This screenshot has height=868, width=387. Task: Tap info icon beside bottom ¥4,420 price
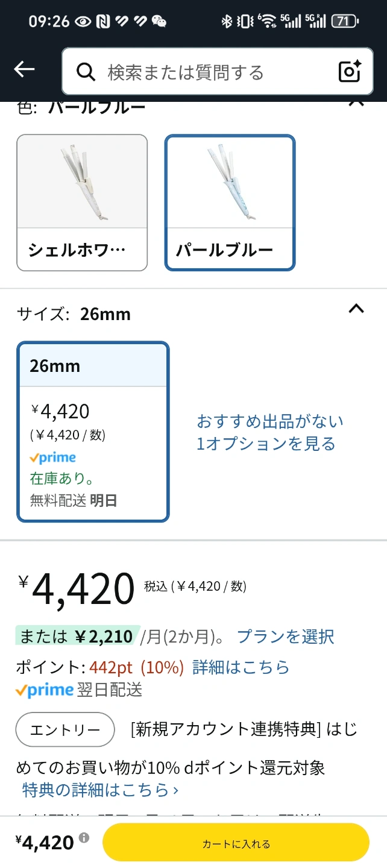pyautogui.click(x=84, y=838)
